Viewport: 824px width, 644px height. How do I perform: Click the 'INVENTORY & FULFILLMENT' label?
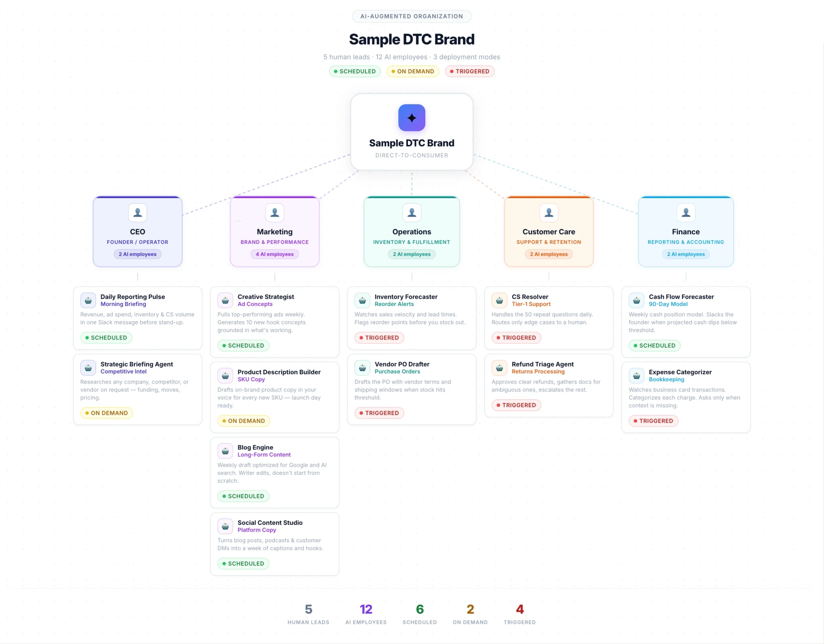pyautogui.click(x=412, y=242)
